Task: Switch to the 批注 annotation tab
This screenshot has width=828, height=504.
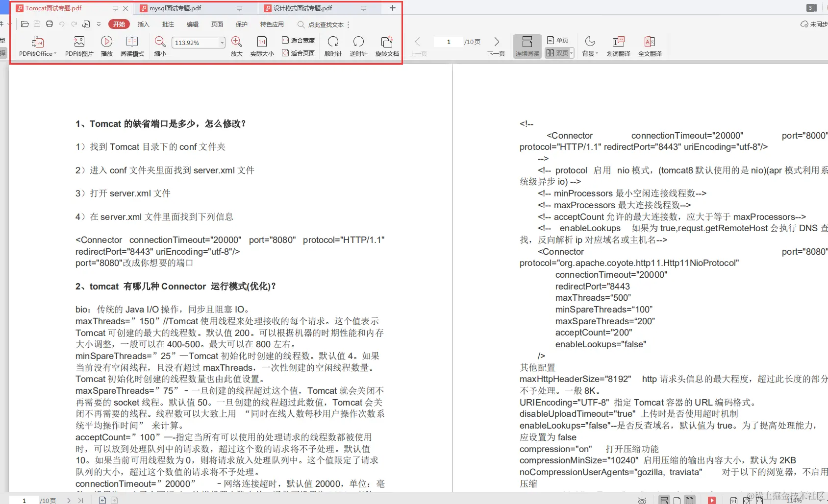Action: [168, 24]
